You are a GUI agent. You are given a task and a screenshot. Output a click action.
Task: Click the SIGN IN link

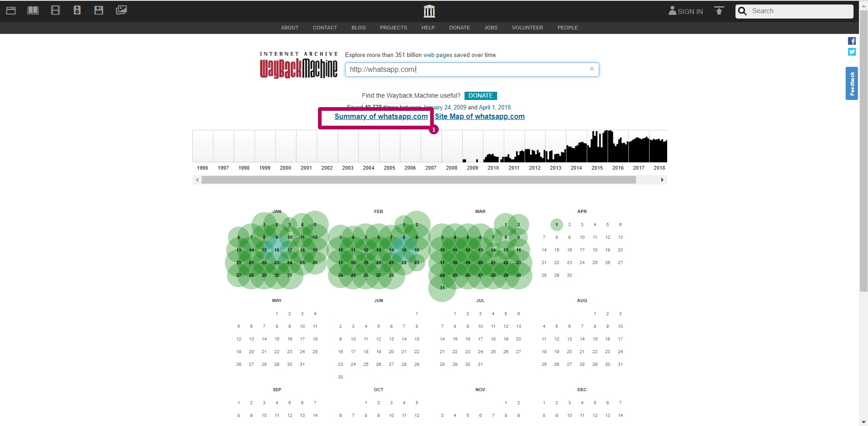[690, 12]
